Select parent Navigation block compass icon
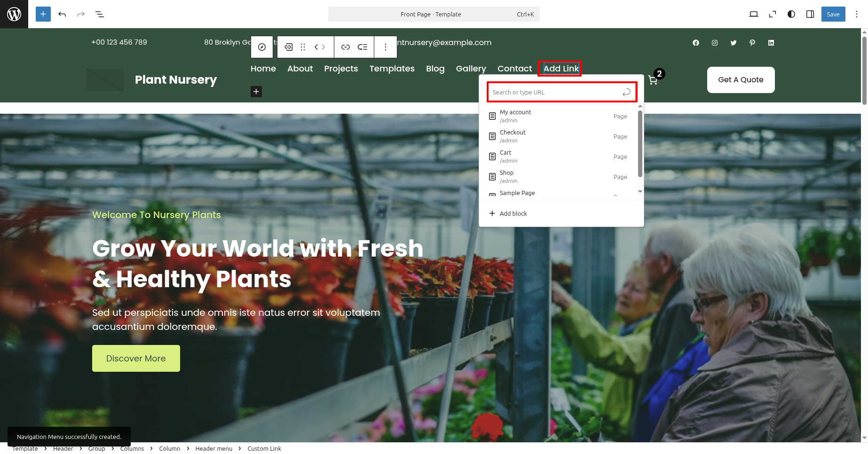 [x=262, y=47]
